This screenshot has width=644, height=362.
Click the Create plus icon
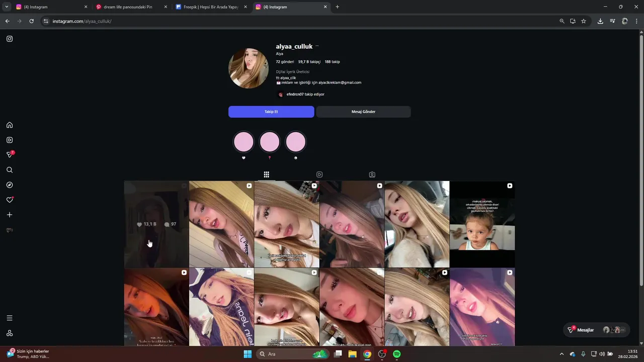[x=10, y=215]
